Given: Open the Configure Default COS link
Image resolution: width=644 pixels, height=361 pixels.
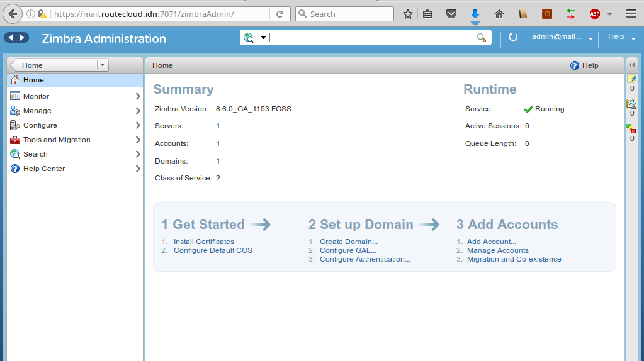Looking at the screenshot, I should pos(213,250).
